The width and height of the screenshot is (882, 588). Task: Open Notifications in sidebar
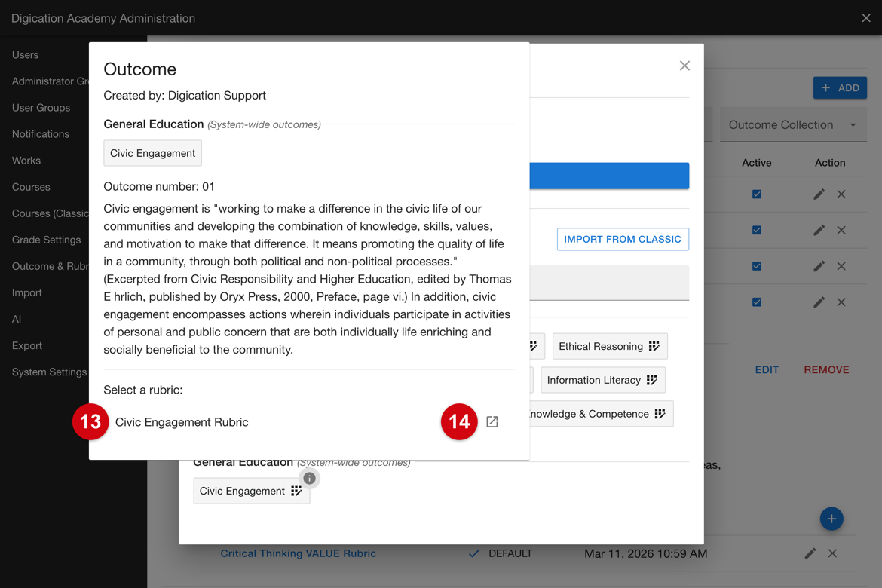(41, 134)
